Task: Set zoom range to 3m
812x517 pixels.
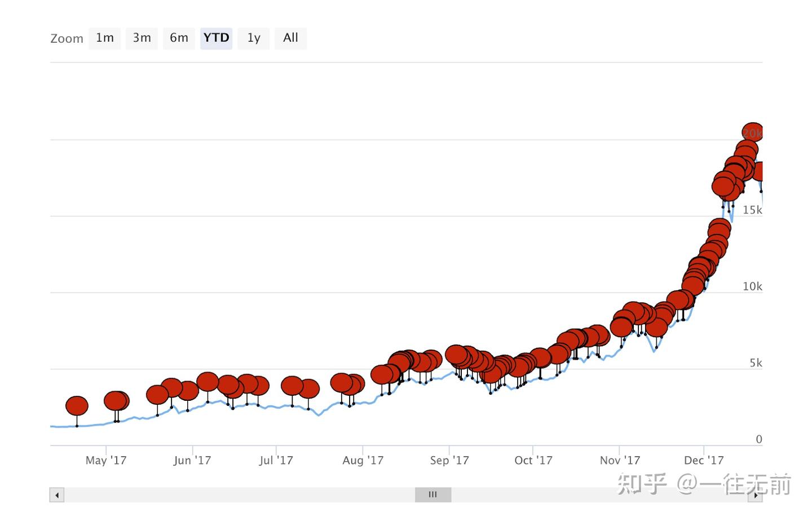Action: click(x=142, y=38)
